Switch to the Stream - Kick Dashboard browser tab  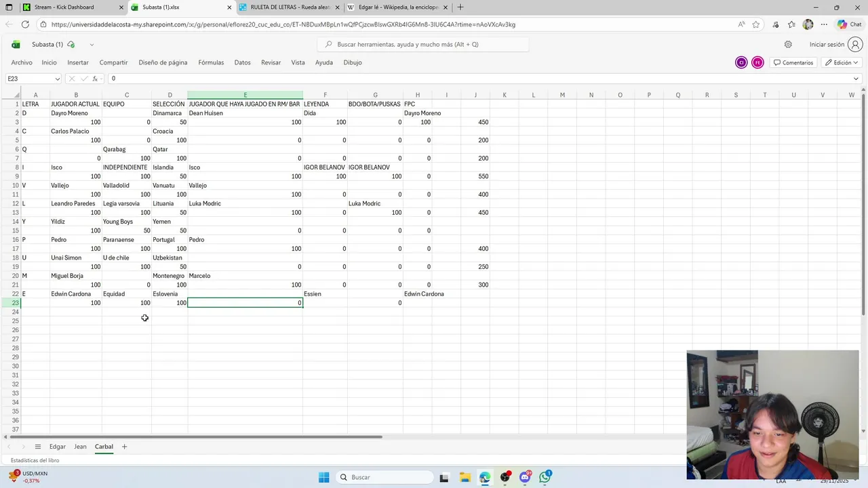(x=71, y=7)
